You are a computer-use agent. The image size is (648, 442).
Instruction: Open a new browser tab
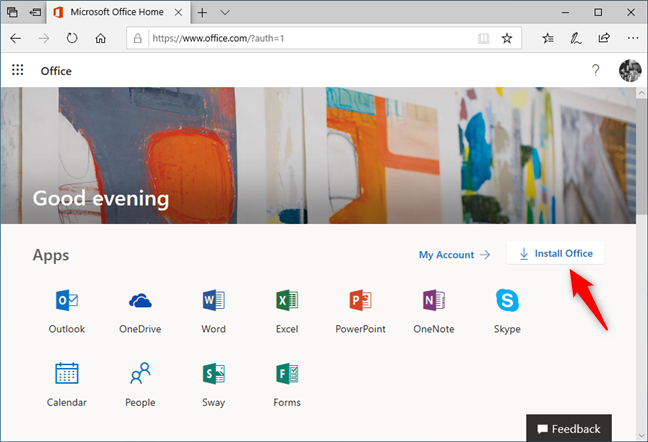point(201,12)
